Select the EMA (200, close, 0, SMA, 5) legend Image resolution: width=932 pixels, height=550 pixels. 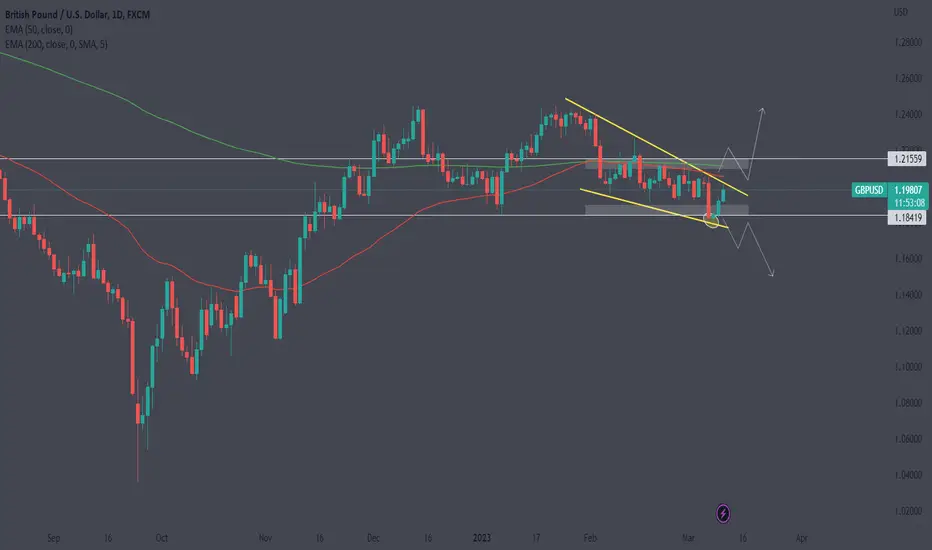click(56, 45)
